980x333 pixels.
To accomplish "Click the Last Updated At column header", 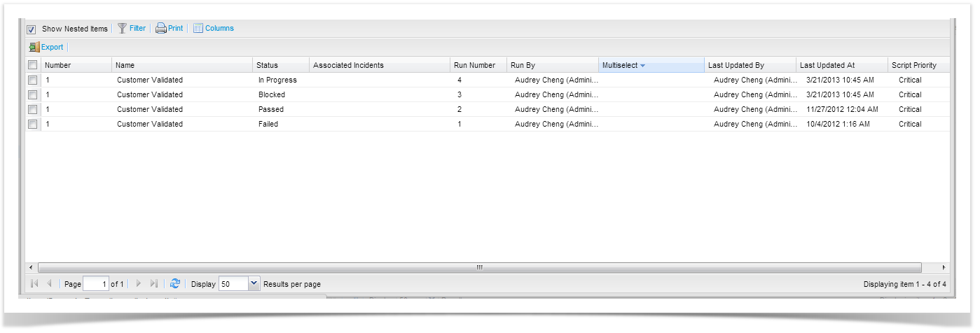I will coord(827,66).
